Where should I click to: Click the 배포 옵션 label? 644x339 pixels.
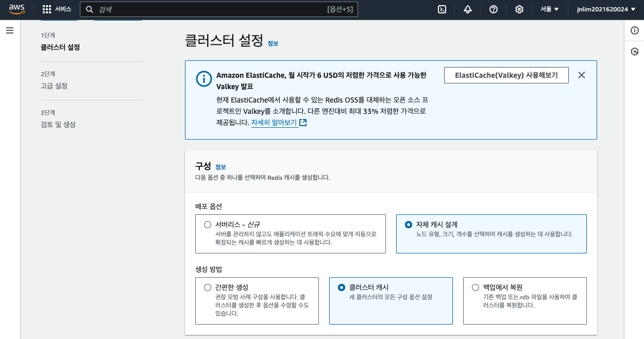[x=209, y=206]
